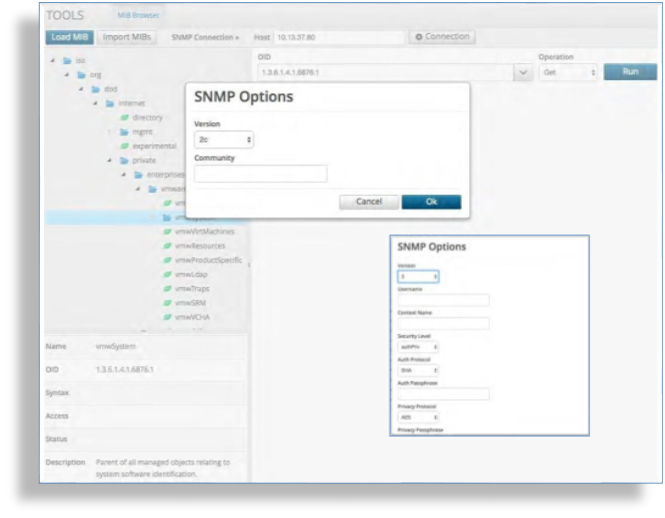Viewport: 665px width, 518px height.
Task: Click the Username field
Action: point(443,300)
